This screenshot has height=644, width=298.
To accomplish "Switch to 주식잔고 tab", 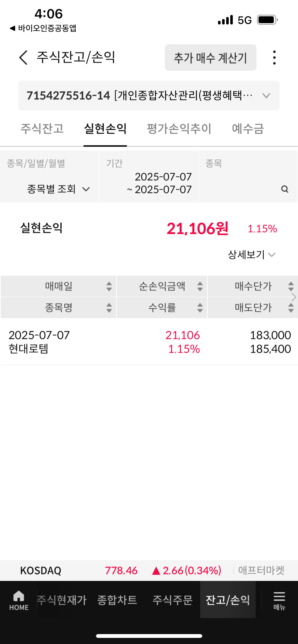I will [x=42, y=129].
